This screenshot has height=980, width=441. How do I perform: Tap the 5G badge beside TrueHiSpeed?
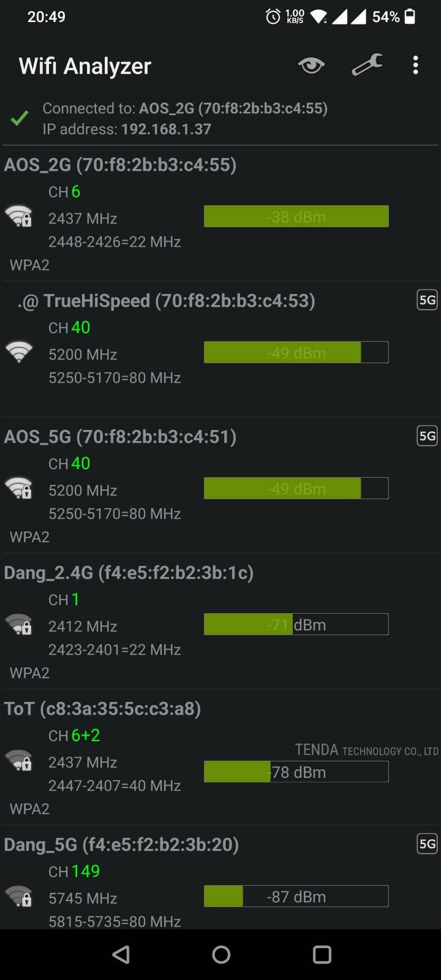pyautogui.click(x=427, y=300)
